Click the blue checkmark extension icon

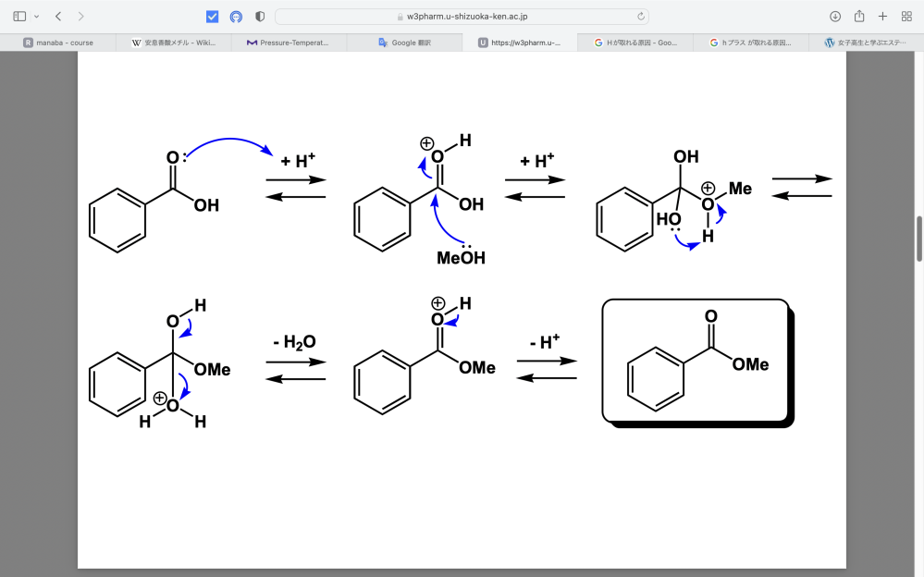tap(213, 17)
